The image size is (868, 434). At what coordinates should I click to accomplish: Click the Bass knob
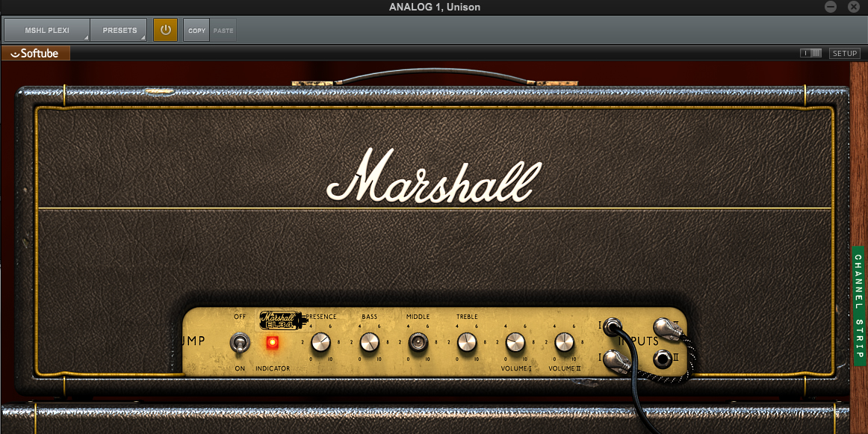click(369, 343)
